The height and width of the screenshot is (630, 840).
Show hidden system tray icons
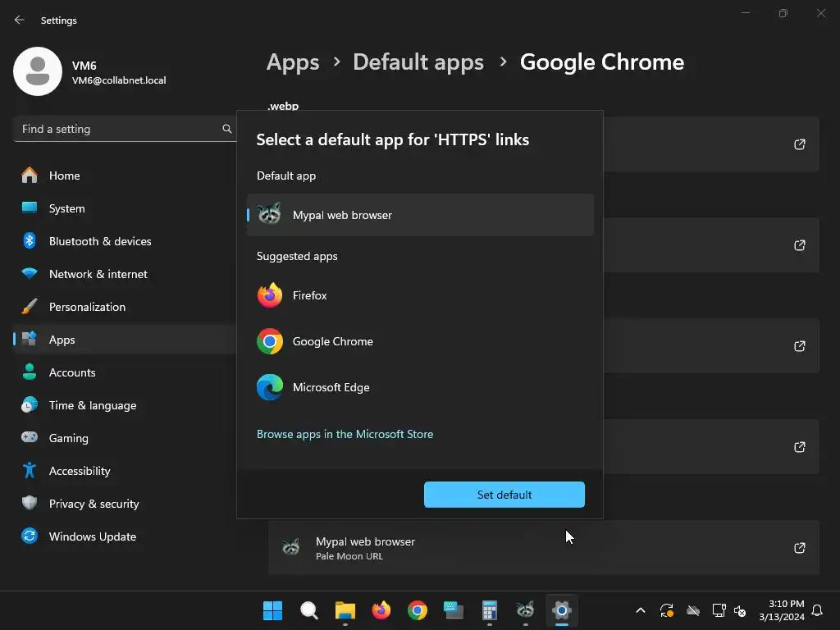(640, 610)
